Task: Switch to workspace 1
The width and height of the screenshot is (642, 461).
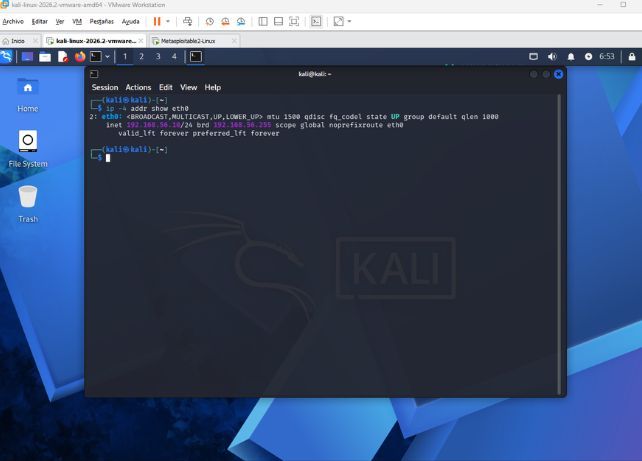Action: tap(125, 56)
